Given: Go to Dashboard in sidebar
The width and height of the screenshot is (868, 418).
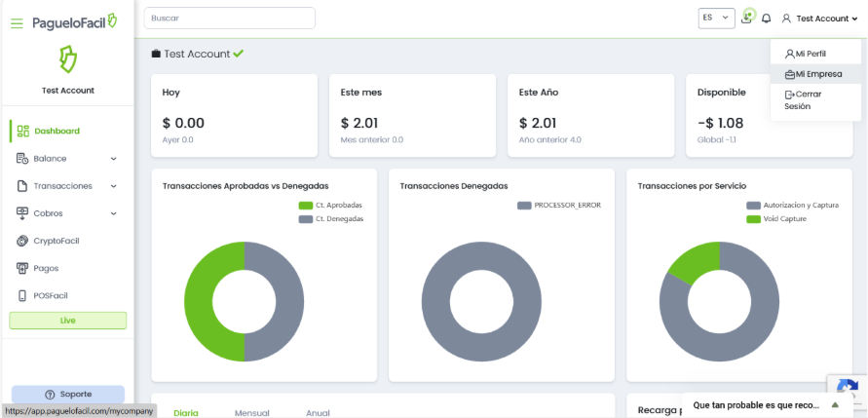Looking at the screenshot, I should coord(57,131).
